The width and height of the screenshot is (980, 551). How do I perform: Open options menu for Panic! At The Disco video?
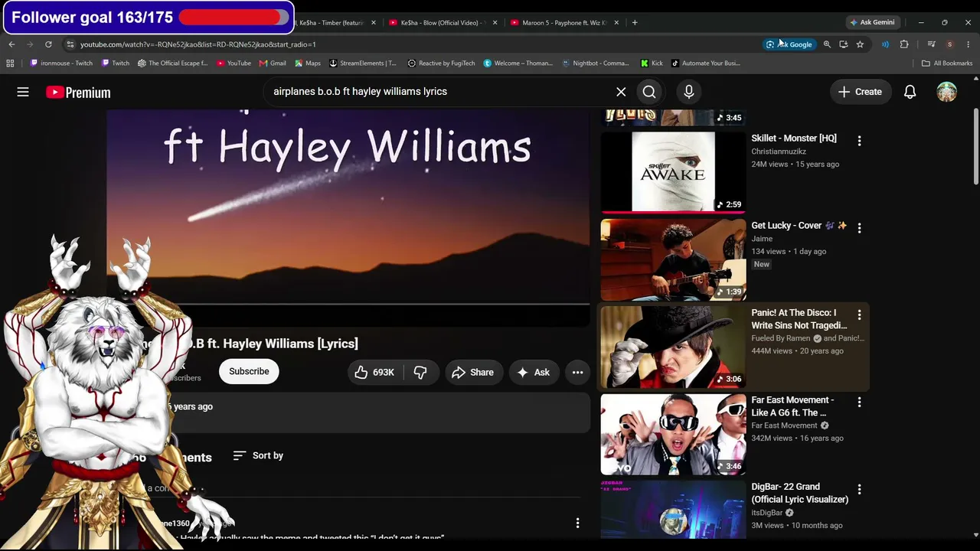point(859,315)
